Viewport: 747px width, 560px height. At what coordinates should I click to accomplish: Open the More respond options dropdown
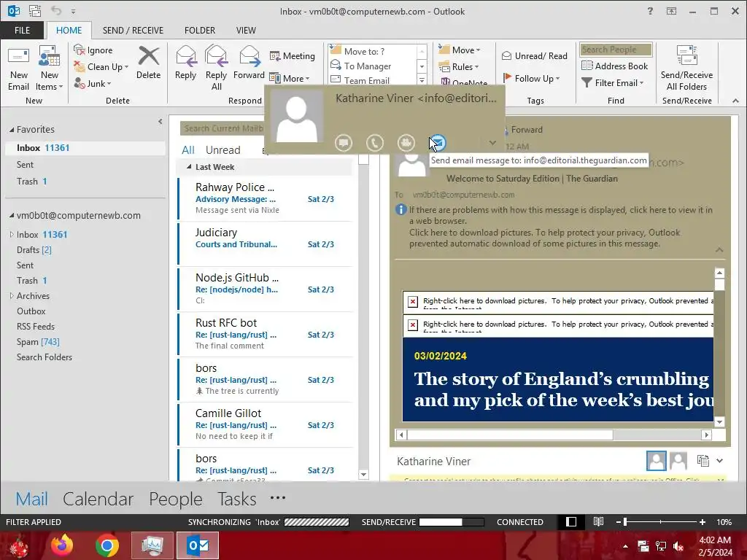(x=289, y=78)
